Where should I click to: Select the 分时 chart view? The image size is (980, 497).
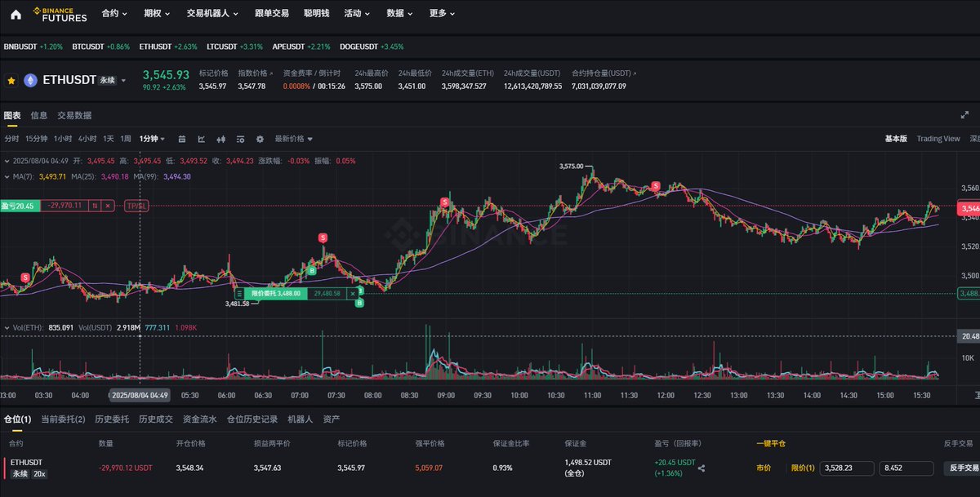pos(11,139)
